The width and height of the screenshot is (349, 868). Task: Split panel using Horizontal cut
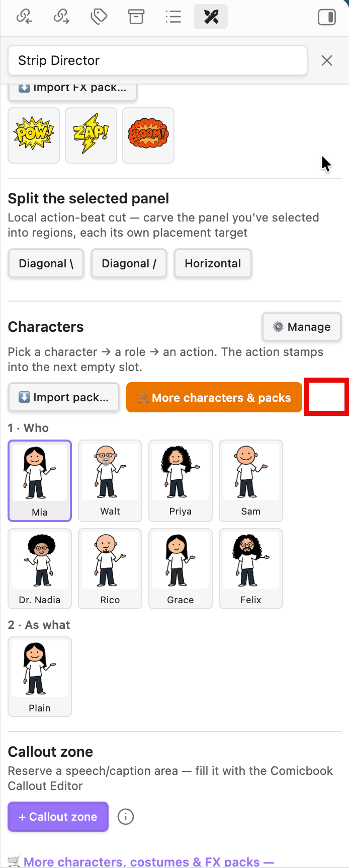[213, 263]
